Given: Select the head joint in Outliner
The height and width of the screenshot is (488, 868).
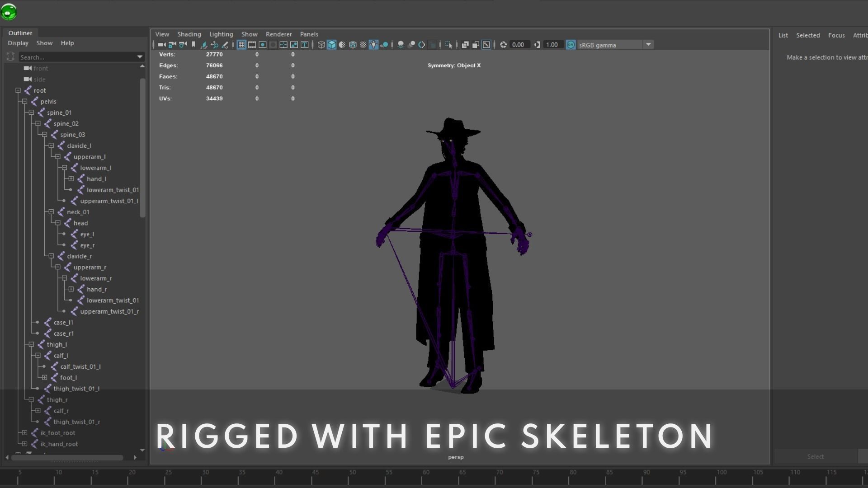Looking at the screenshot, I should pyautogui.click(x=80, y=223).
